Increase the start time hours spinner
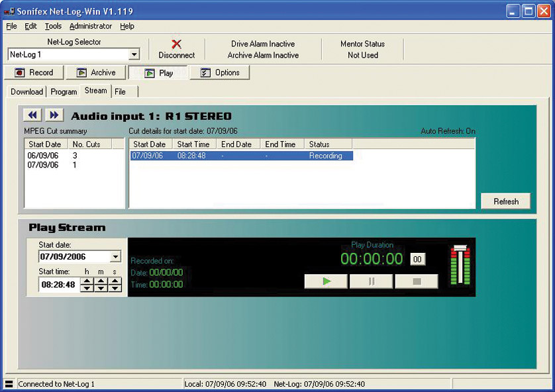 click(87, 281)
